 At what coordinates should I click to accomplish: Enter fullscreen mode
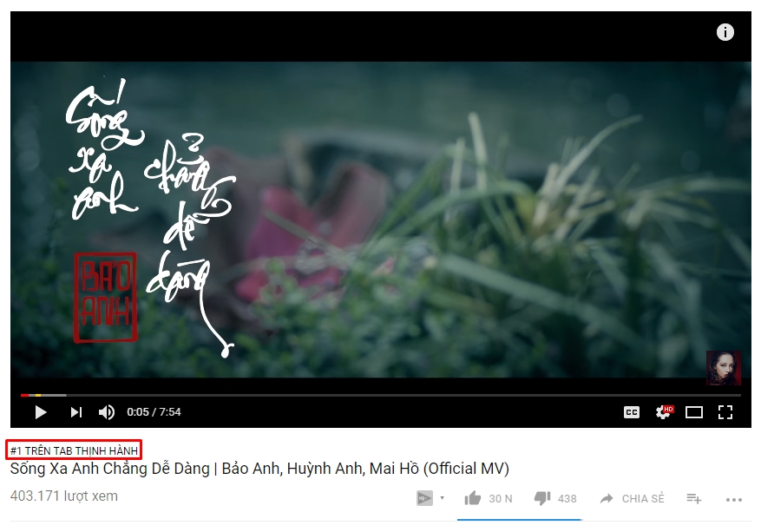[x=725, y=412]
